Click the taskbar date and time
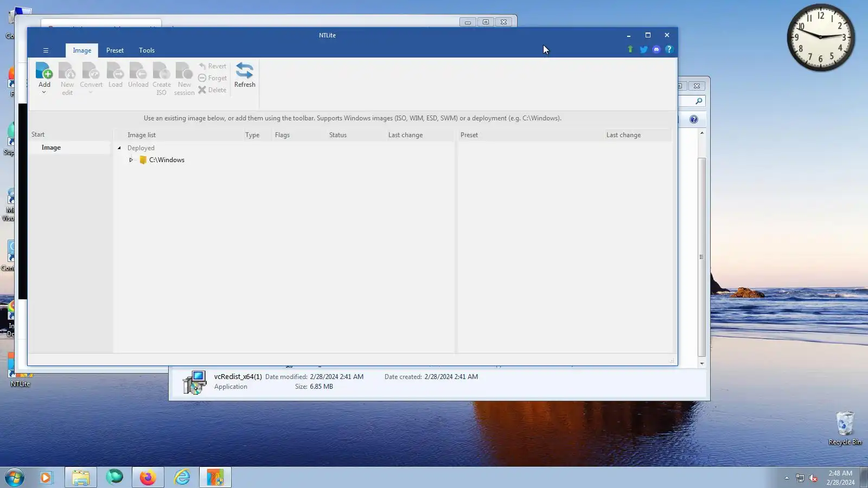Viewport: 868px width, 488px height. [840, 478]
